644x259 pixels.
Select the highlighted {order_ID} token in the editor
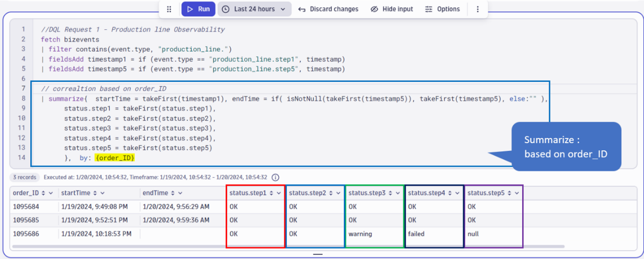[115, 158]
